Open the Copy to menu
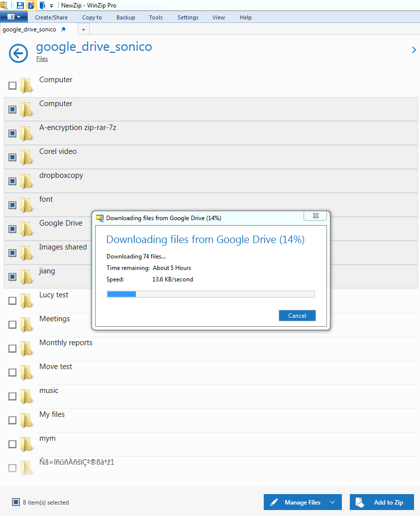Screen dimensions: 420x516 [x=92, y=17]
